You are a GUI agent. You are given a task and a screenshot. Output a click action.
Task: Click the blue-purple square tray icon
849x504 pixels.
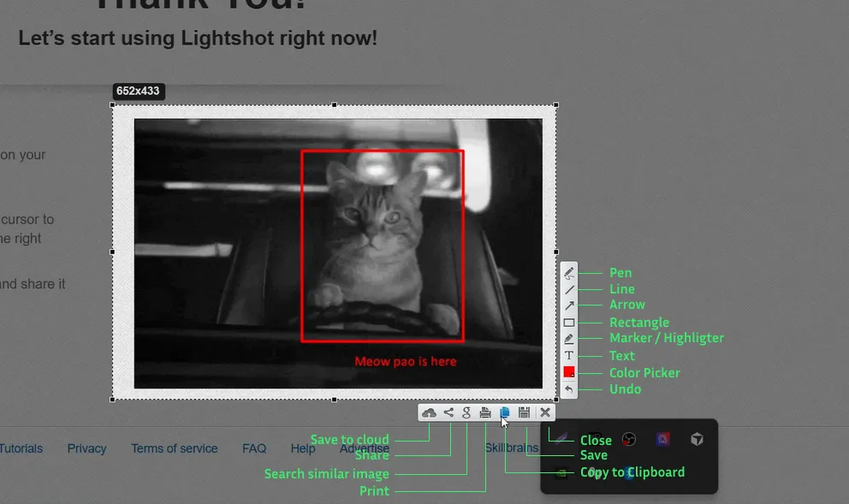(x=662, y=439)
